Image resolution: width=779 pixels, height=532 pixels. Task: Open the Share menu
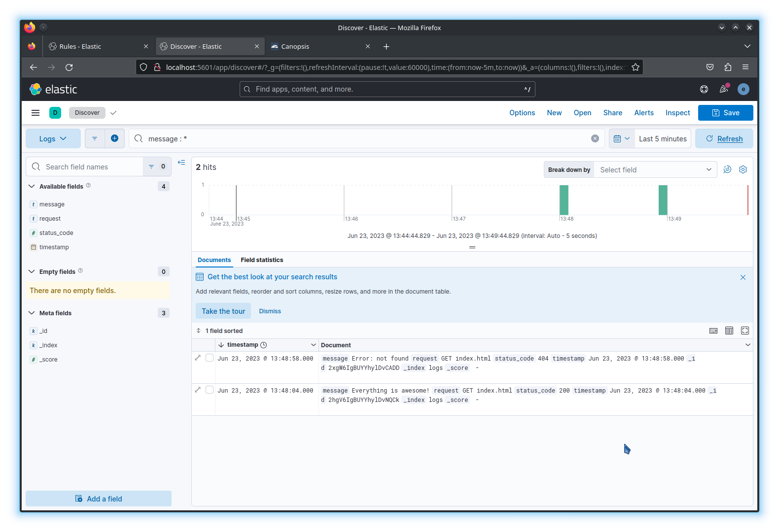(x=612, y=113)
